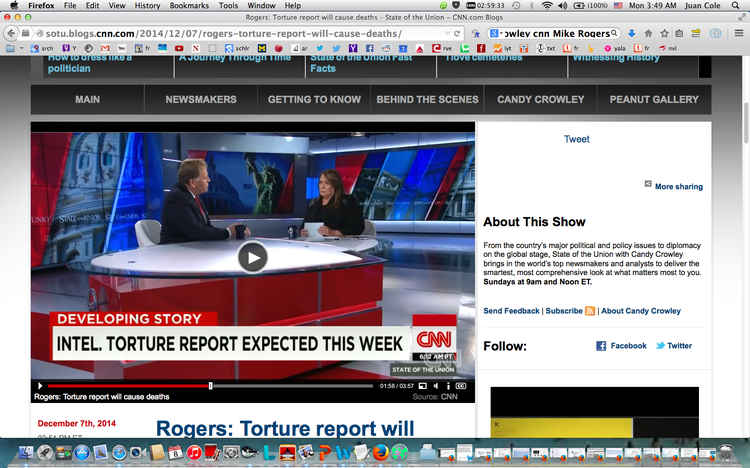Play the video with the center play button
The width and height of the screenshot is (750, 468).
pyautogui.click(x=253, y=257)
